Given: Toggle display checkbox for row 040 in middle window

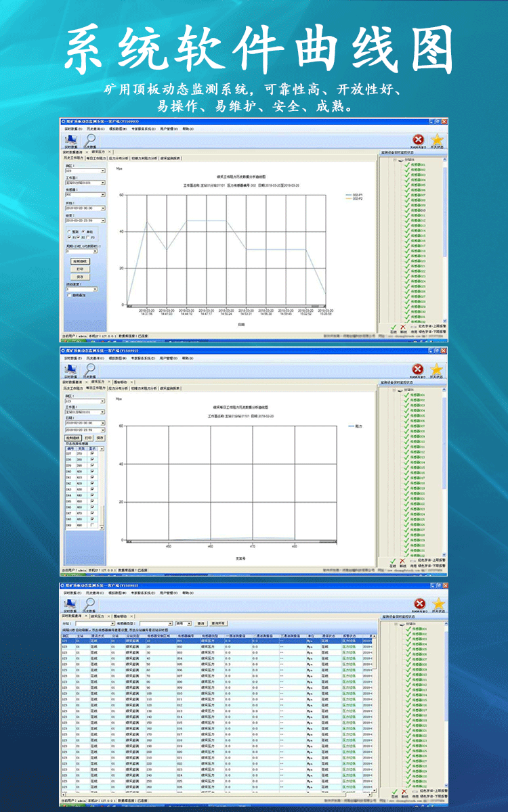Looking at the screenshot, I should 92,471.
